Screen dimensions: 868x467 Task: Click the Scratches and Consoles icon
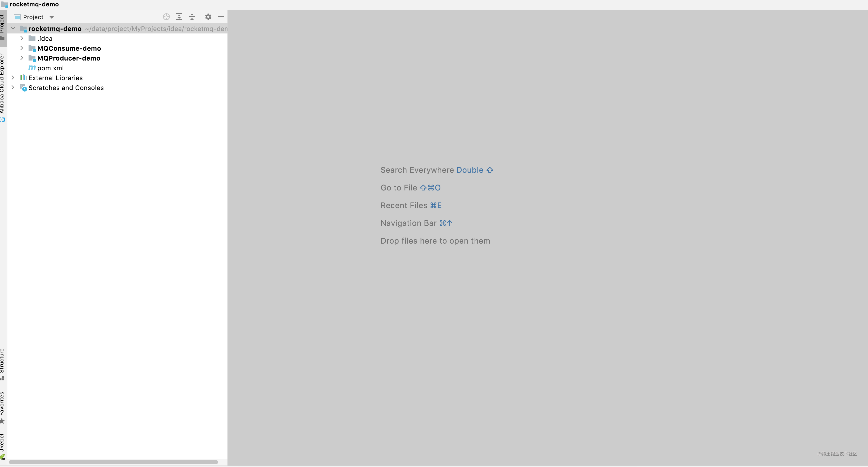pyautogui.click(x=23, y=88)
